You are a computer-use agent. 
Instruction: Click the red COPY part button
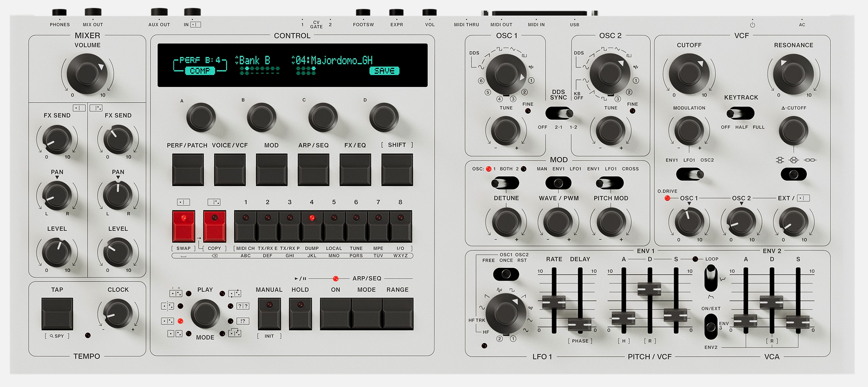pos(214,226)
